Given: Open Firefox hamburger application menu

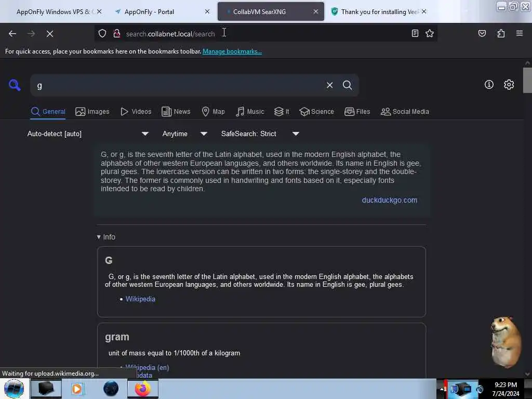Looking at the screenshot, I should (x=519, y=33).
